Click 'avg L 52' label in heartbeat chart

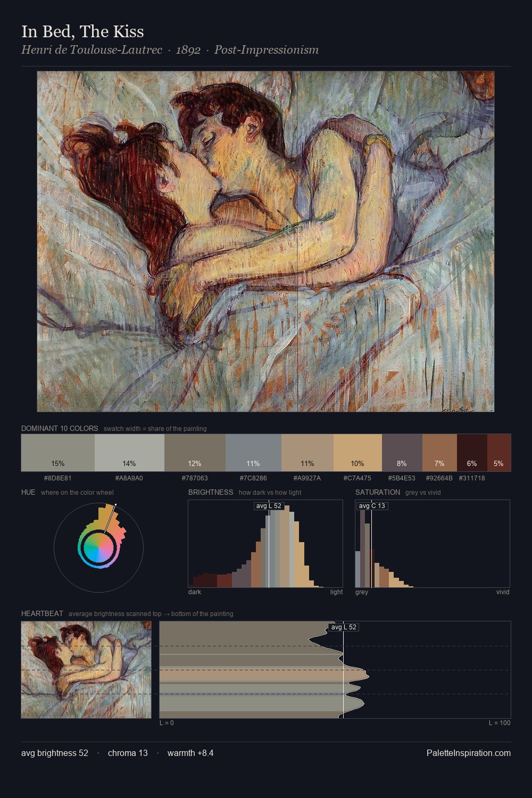[x=344, y=627]
